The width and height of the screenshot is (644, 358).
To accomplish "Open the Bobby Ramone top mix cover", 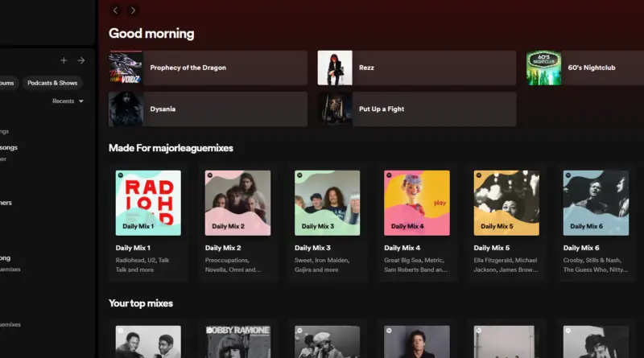I will [x=237, y=342].
